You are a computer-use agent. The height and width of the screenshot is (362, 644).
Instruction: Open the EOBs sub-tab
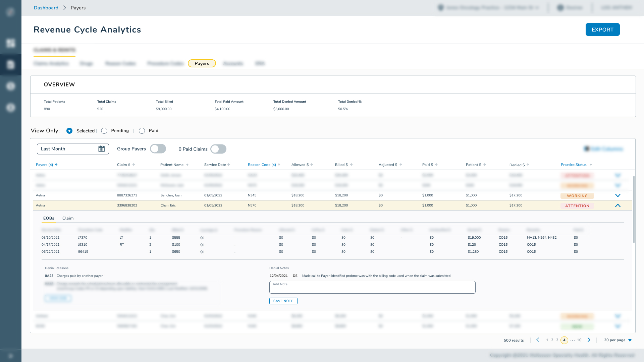pyautogui.click(x=49, y=218)
